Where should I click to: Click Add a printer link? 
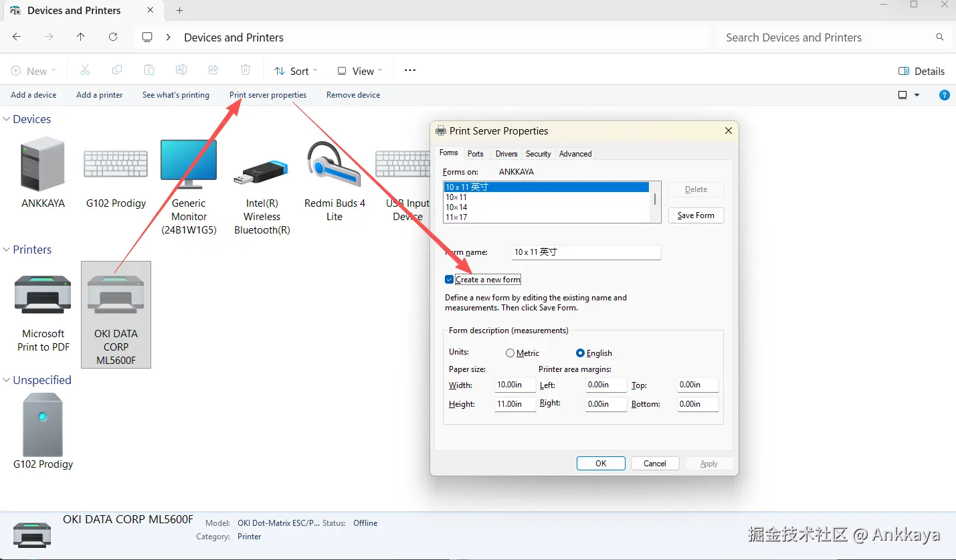(99, 95)
